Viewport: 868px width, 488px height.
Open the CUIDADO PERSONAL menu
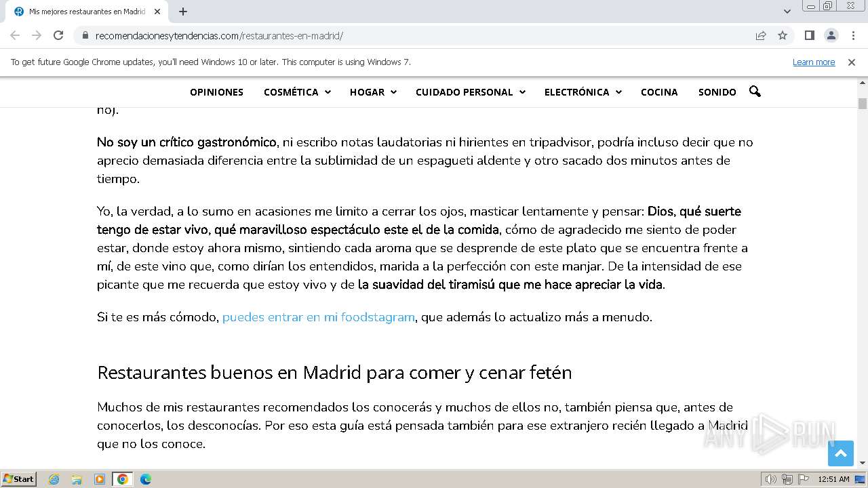pyautogui.click(x=464, y=92)
